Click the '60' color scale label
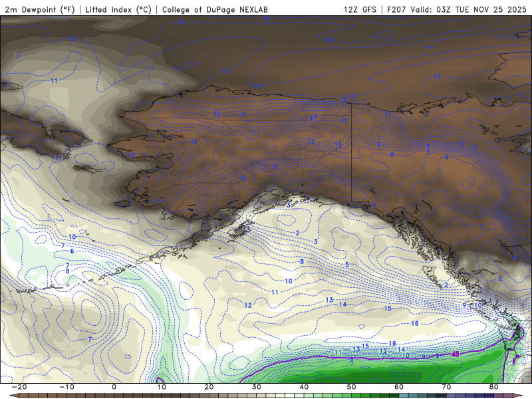This screenshot has width=532, height=399. click(399, 387)
